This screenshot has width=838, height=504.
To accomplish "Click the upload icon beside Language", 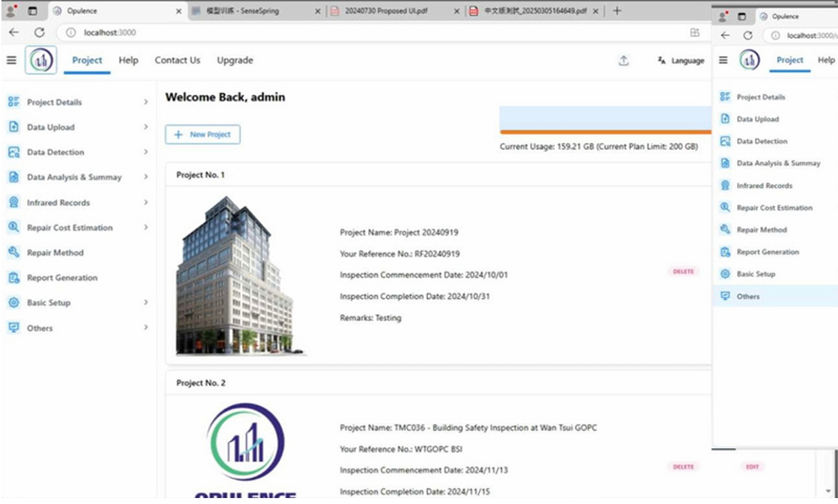I will pyautogui.click(x=624, y=61).
